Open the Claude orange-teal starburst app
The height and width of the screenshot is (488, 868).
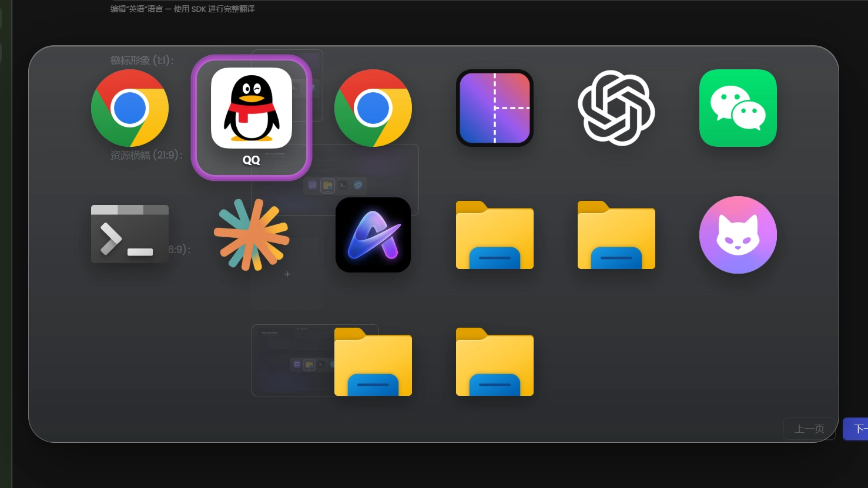252,235
